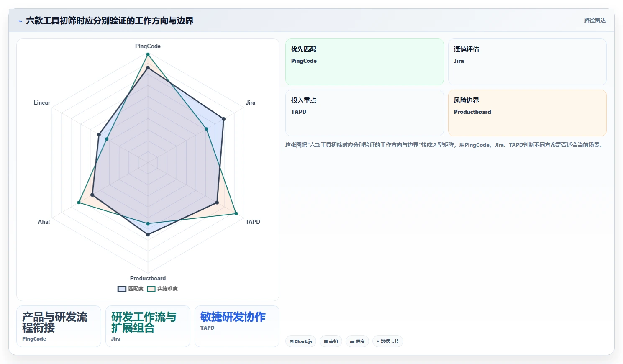Click the Aha! axis label on radar
The width and height of the screenshot is (623, 364).
(x=44, y=222)
